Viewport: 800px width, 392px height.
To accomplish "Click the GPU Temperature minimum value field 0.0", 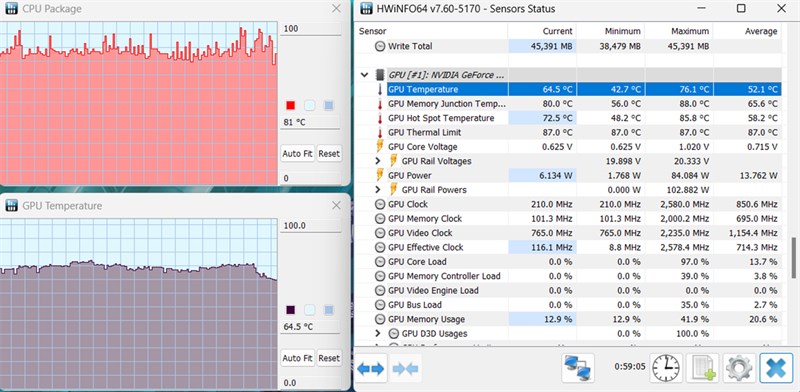I will tap(311, 383).
